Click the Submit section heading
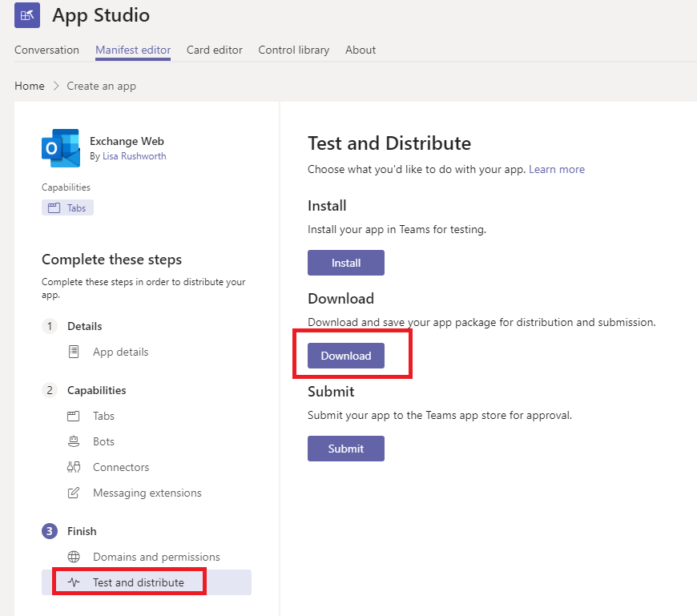Viewport: 697px width, 616px height. tap(331, 392)
